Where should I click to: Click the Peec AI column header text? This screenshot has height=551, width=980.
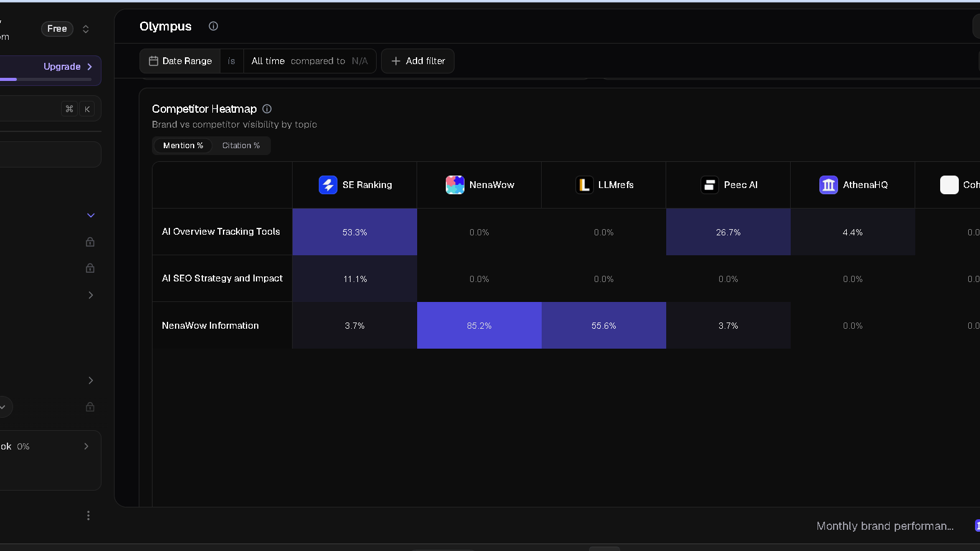[x=741, y=185]
